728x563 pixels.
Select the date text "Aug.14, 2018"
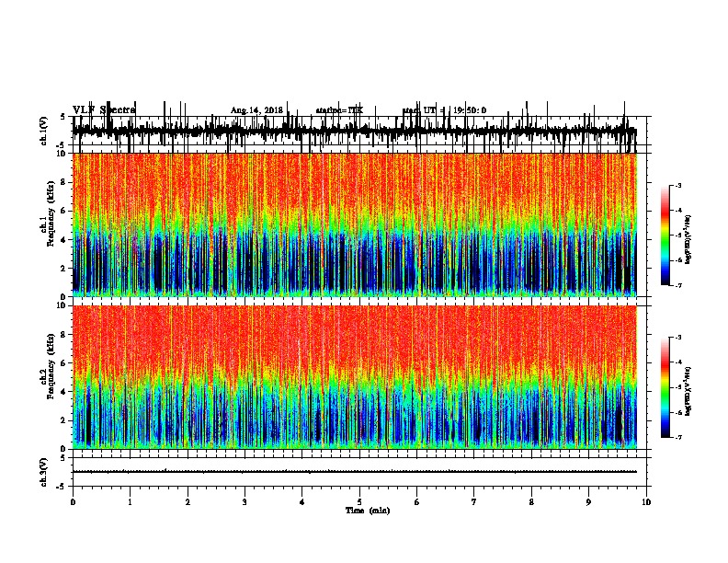click(256, 110)
